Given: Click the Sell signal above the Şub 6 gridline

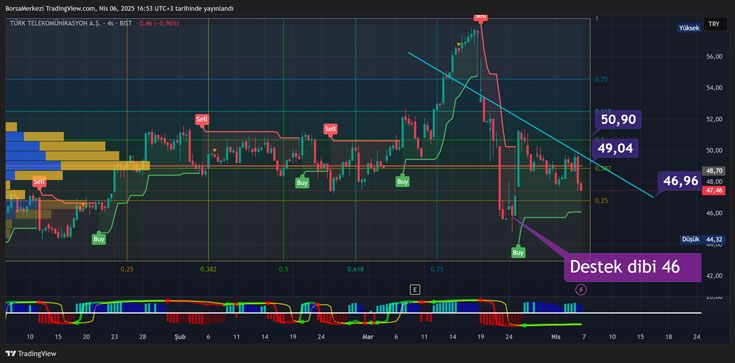Looking at the screenshot, I should point(202,120).
